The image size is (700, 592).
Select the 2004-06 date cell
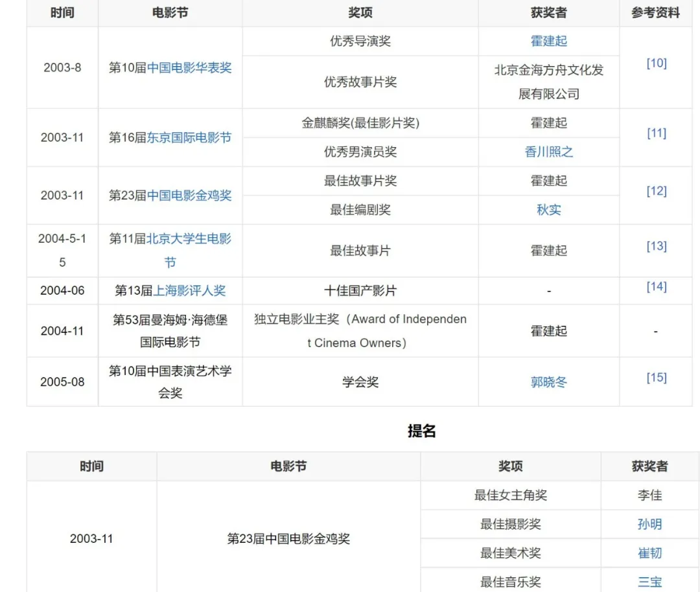[x=62, y=291]
